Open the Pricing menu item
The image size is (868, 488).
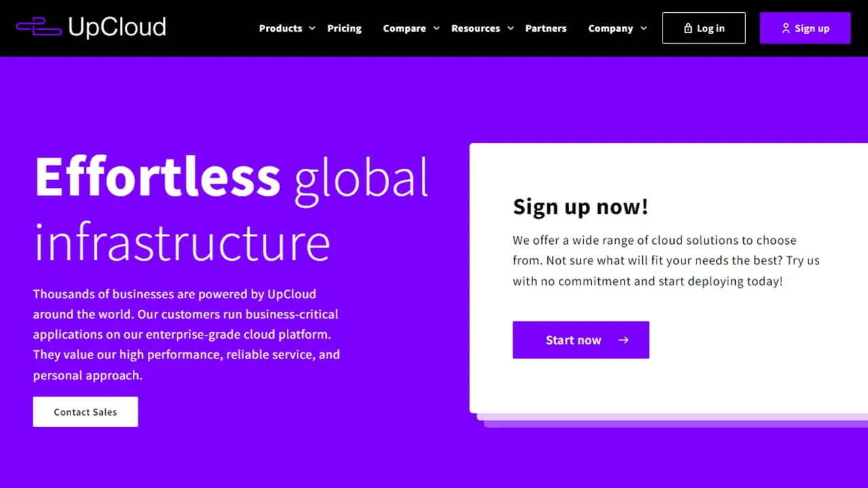(344, 28)
